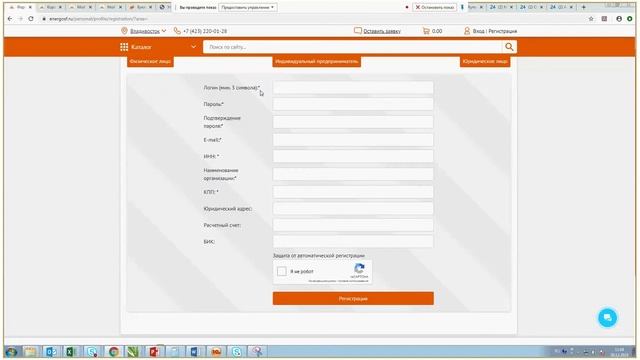Click the site search magnifier icon
The image size is (640, 360).
click(509, 47)
